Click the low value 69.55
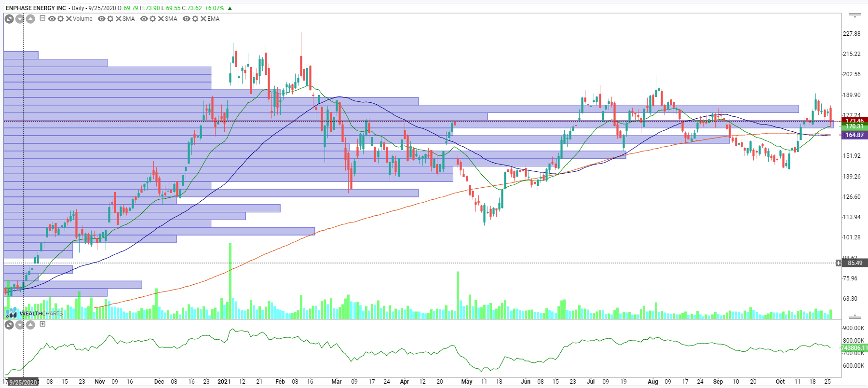Screen dimensions: 868x388 click(x=174, y=8)
